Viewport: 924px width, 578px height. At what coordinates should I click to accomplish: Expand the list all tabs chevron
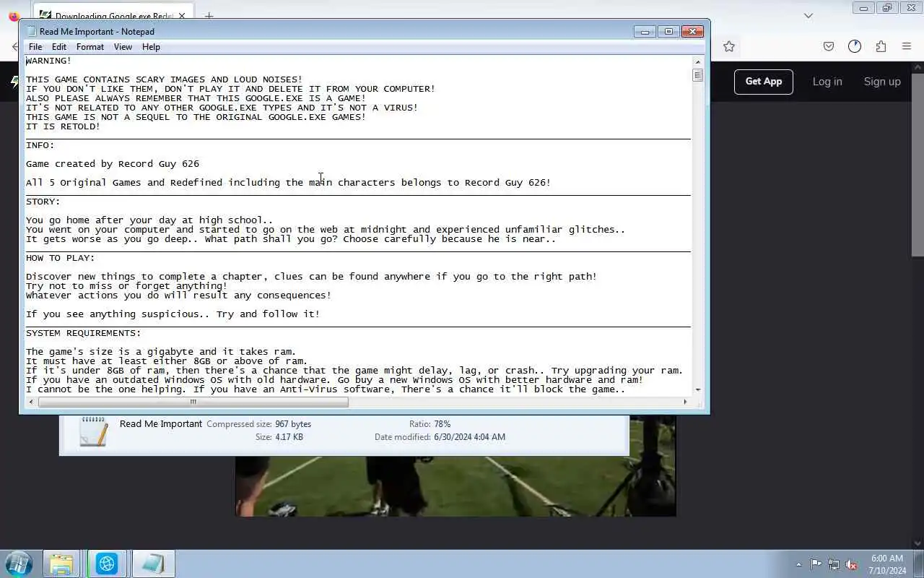[808, 15]
